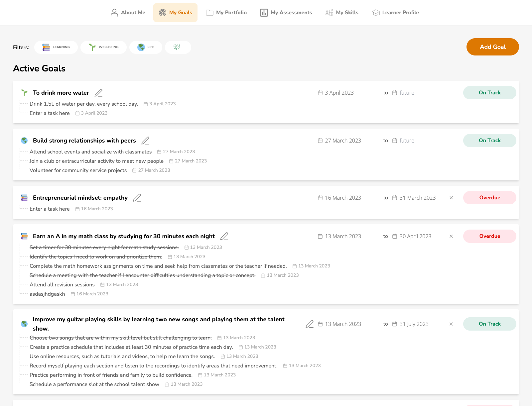Select completed task 'Choose two songs that are within'
532x406 pixels.
121,338
